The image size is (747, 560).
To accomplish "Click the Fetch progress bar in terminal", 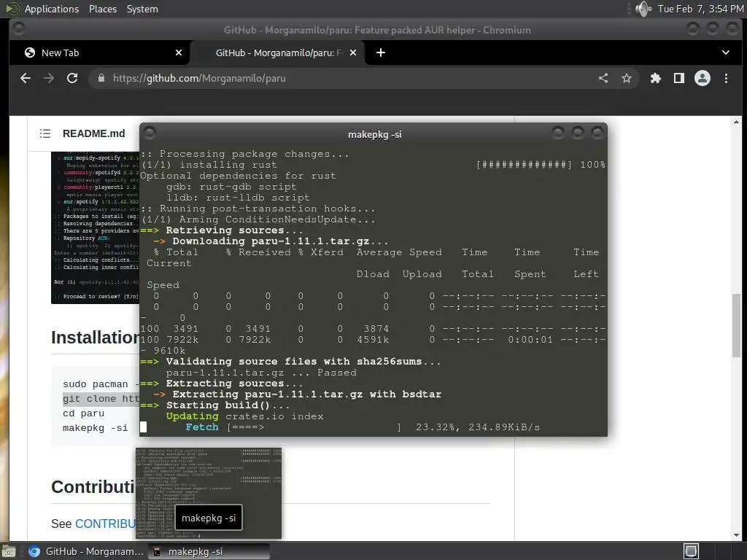I will [x=314, y=427].
